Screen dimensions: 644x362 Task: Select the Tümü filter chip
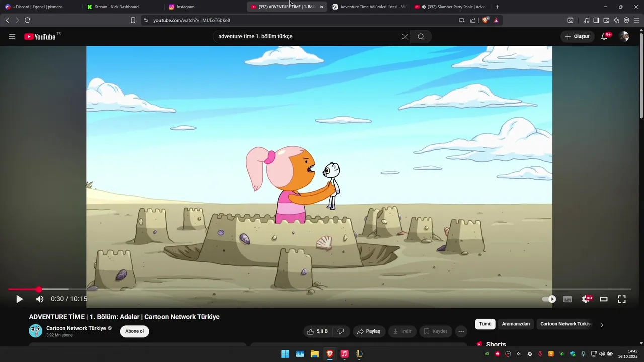click(x=485, y=324)
